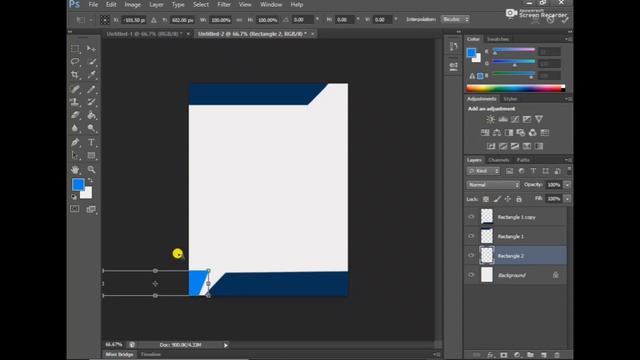Select the Healing Brush tool
Image resolution: width=640 pixels, height=360 pixels.
click(x=75, y=89)
